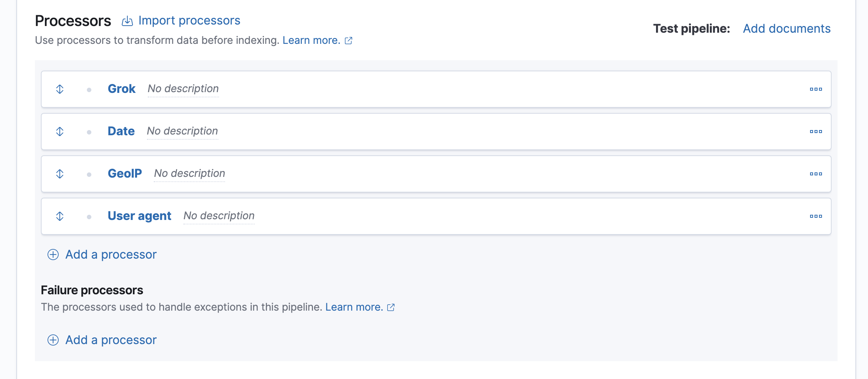
Task: Open the User agent more actions menu
Action: 816,216
